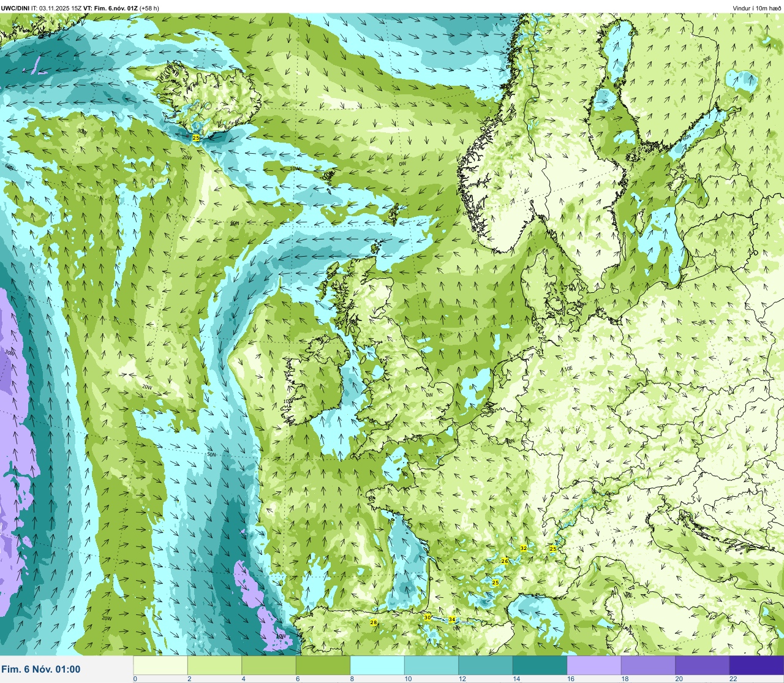Viewport: 784px width, 683px height.
Task: Click the yellow 28 marker in northern Spain
Action: point(374,623)
